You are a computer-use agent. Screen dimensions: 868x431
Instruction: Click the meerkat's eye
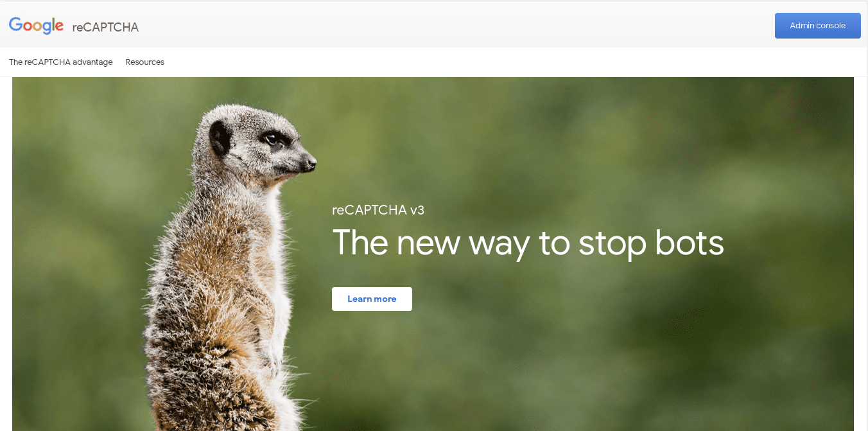[x=272, y=138]
